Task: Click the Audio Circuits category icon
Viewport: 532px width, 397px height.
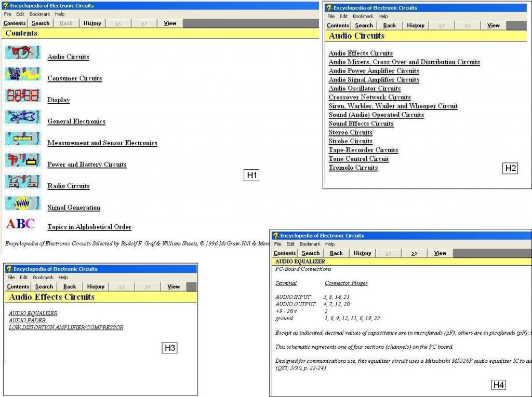Action: tap(23, 52)
